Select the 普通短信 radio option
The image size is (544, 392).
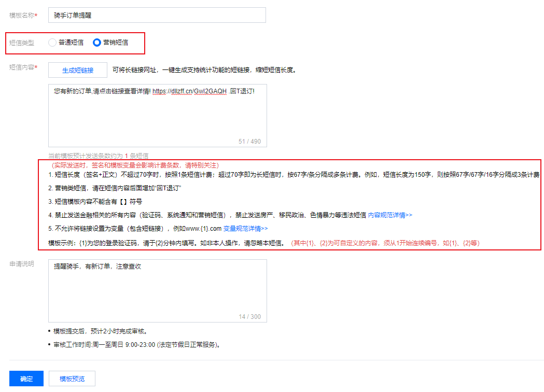tap(52, 43)
